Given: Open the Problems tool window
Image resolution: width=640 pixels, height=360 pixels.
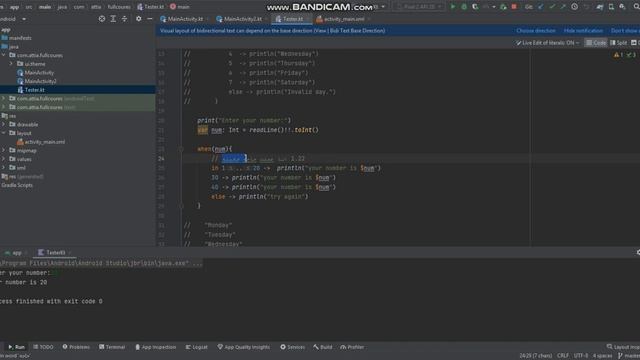Looking at the screenshot, I should point(76,347).
